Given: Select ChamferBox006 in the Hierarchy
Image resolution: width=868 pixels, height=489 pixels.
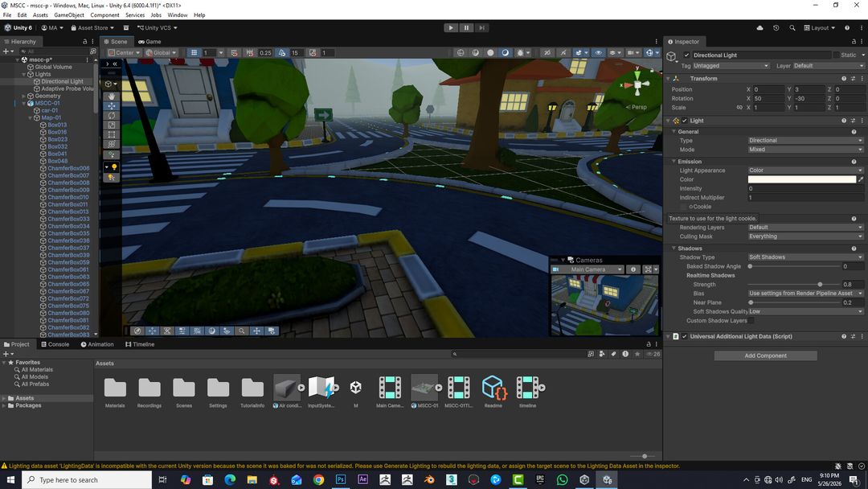Looking at the screenshot, I should [68, 168].
